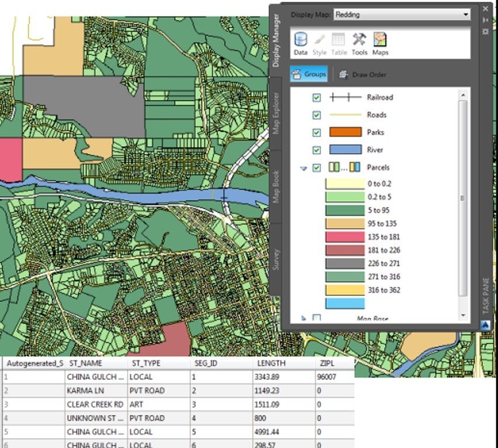Switch to Draw Order view
498x448 pixels.
[x=363, y=75]
